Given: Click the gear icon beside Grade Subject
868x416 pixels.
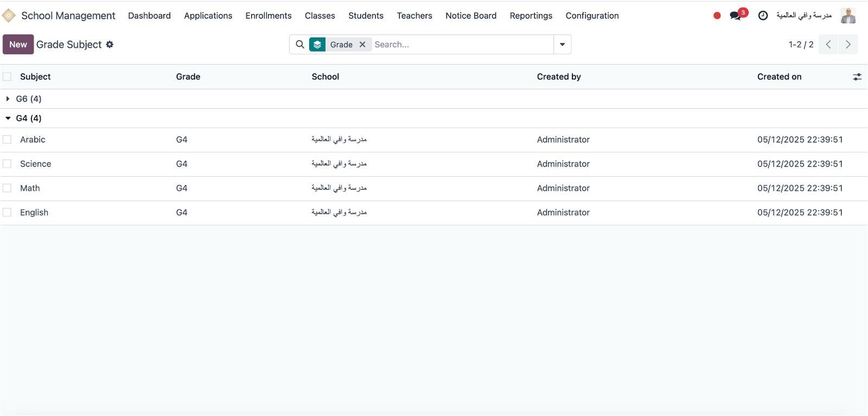Looking at the screenshot, I should click(x=110, y=44).
